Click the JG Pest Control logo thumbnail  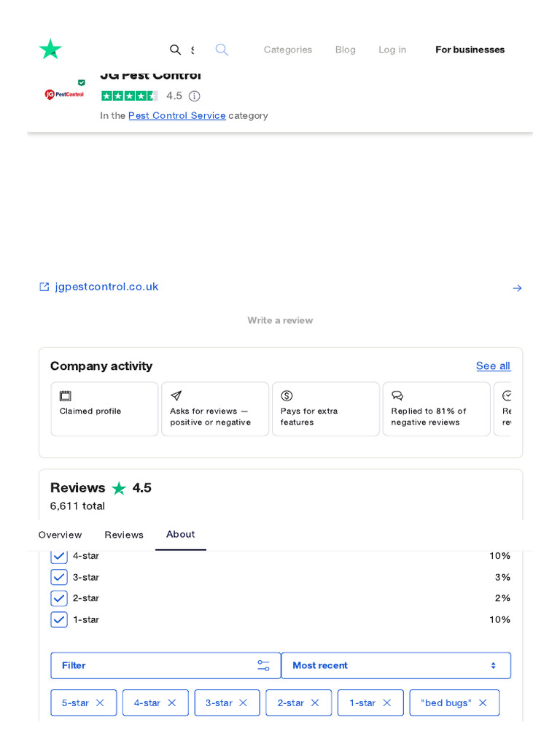pyautogui.click(x=64, y=94)
